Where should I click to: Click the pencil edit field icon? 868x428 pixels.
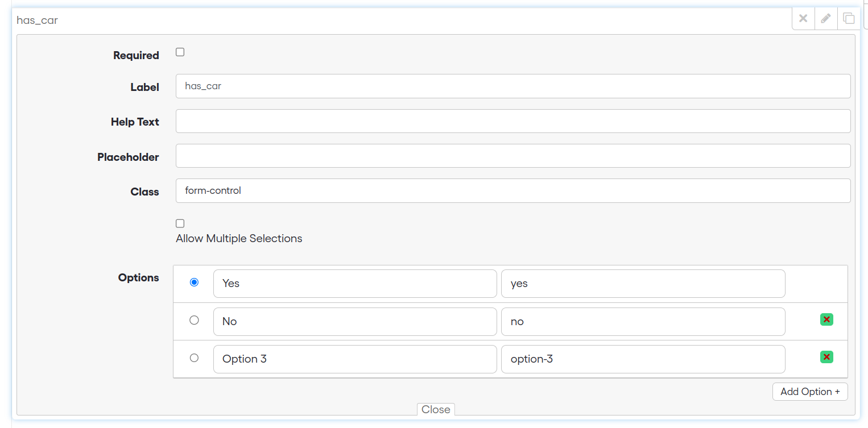[826, 18]
